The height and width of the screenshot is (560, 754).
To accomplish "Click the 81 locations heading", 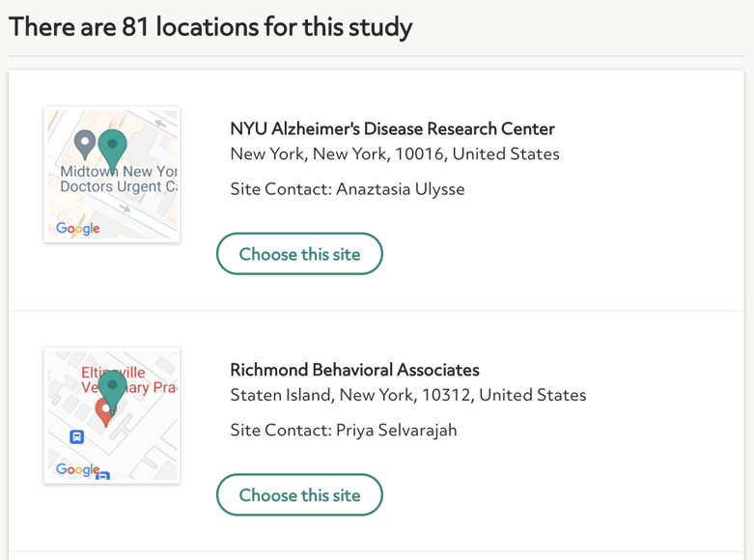I will click(x=210, y=26).
